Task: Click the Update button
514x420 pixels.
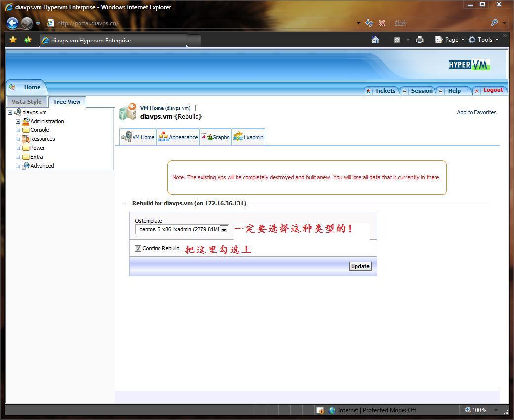Action: click(360, 266)
